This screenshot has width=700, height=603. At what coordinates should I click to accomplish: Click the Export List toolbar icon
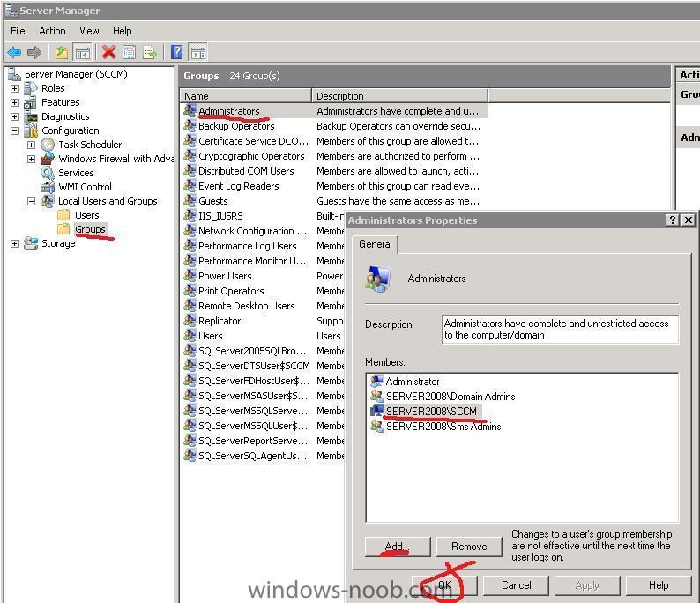(x=150, y=53)
